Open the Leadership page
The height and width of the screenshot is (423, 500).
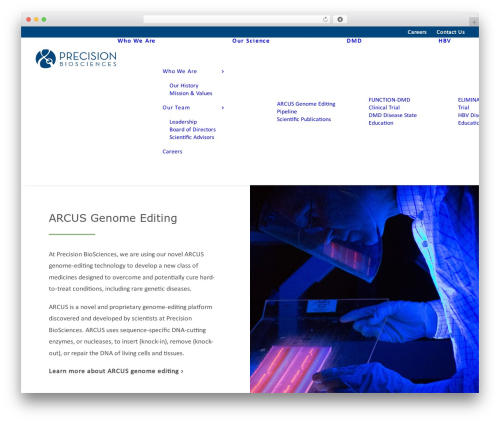click(x=183, y=122)
